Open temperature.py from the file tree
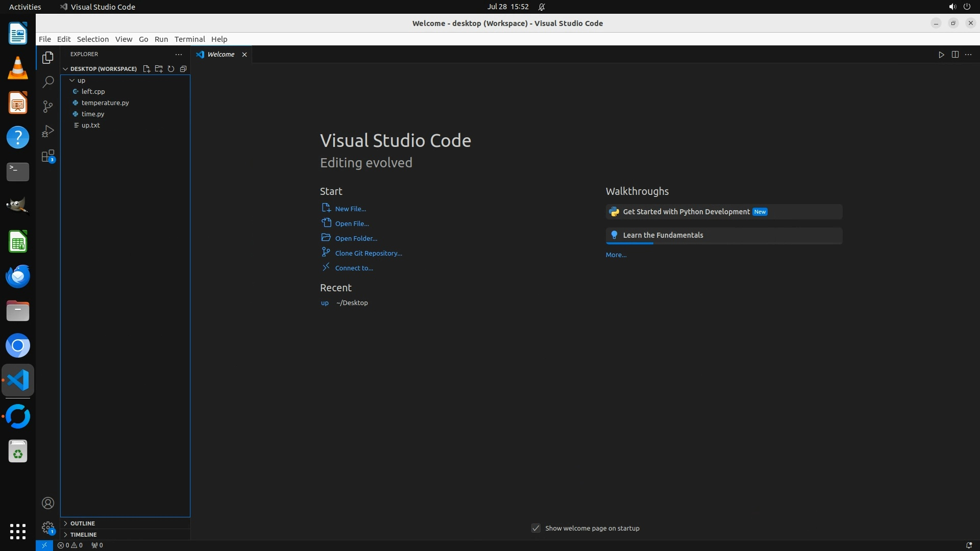 click(x=105, y=103)
